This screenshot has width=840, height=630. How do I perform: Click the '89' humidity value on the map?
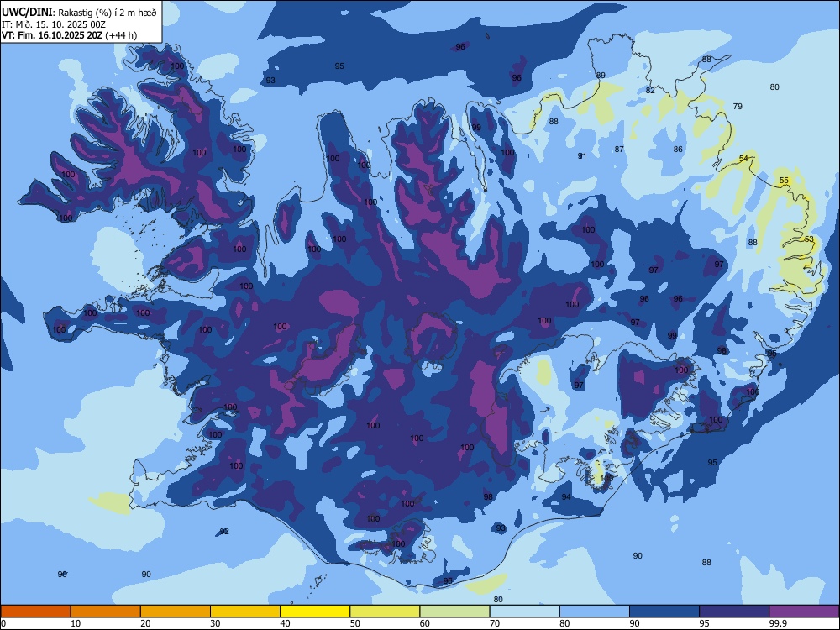(601, 76)
